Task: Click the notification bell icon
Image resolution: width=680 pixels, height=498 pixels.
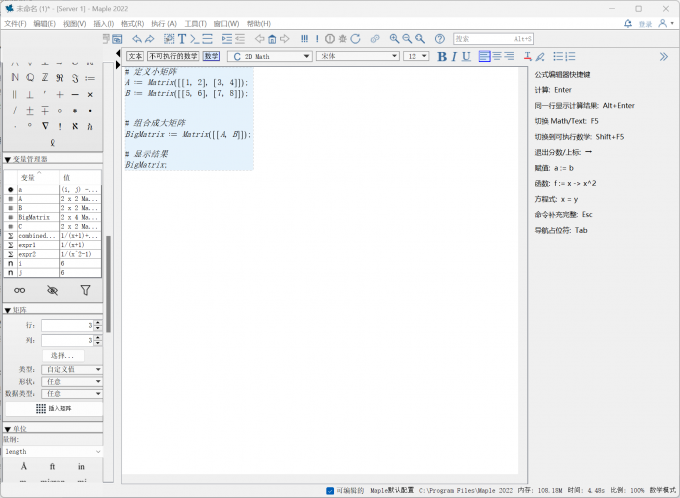Action: (628, 23)
